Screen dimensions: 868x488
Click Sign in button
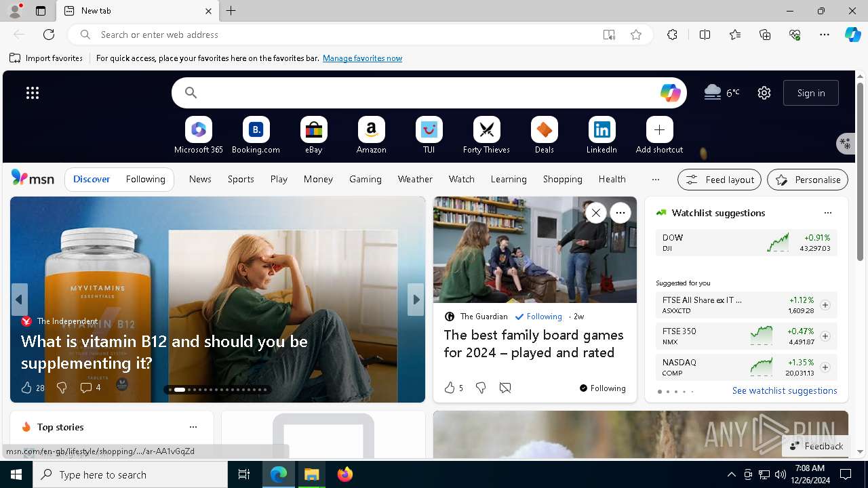tap(811, 93)
